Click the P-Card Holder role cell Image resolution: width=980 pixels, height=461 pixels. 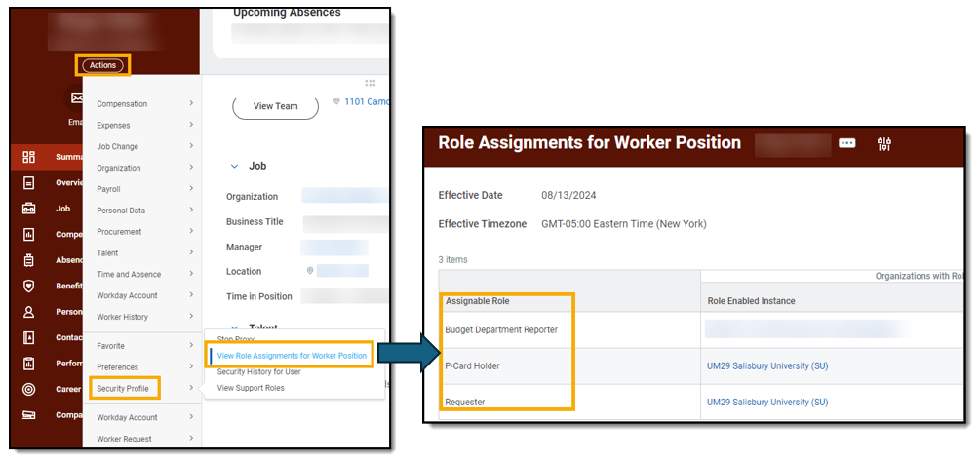(x=472, y=366)
